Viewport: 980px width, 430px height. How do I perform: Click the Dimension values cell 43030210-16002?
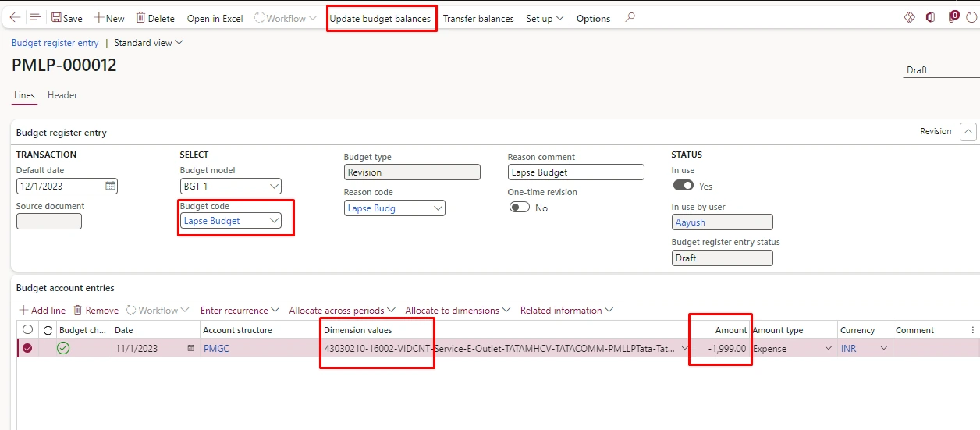pyautogui.click(x=506, y=349)
